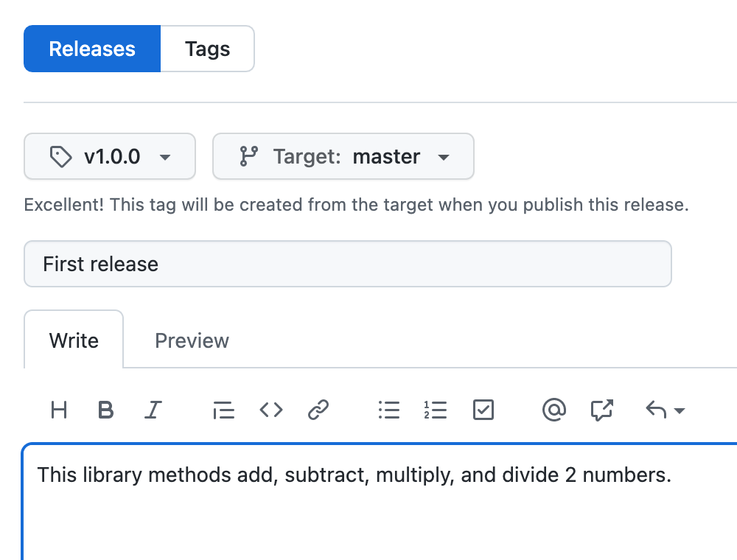Click the "Excellent! This tag will be created" message
737x560 pixels.
356,205
